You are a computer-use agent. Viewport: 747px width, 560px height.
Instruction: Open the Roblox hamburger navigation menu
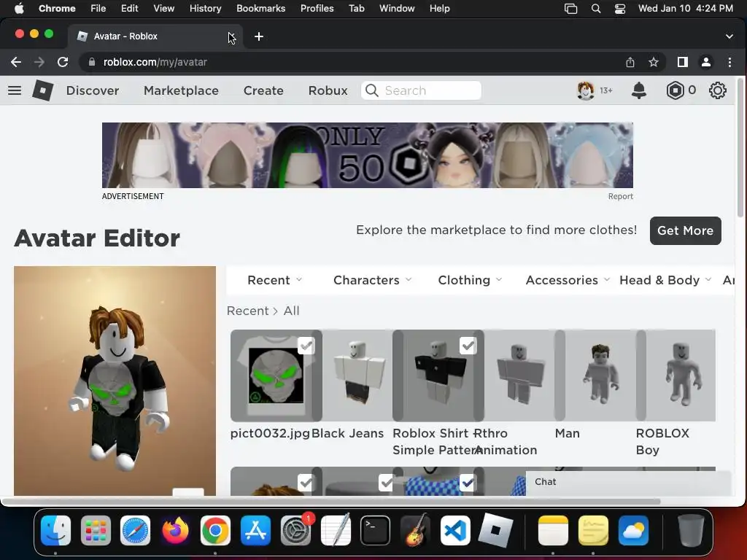(15, 90)
